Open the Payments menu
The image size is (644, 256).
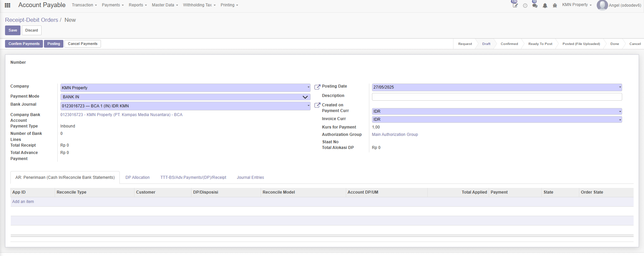(113, 5)
